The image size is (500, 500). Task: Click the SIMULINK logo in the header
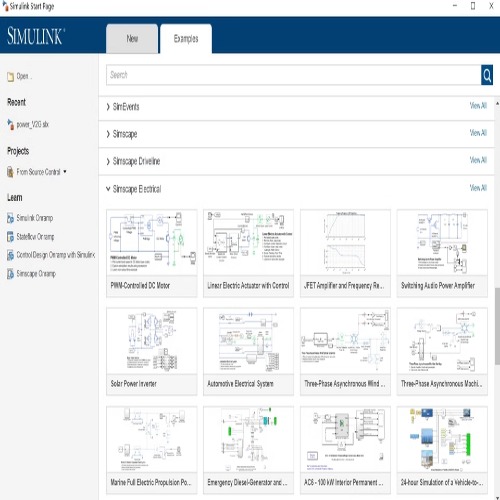(36, 36)
